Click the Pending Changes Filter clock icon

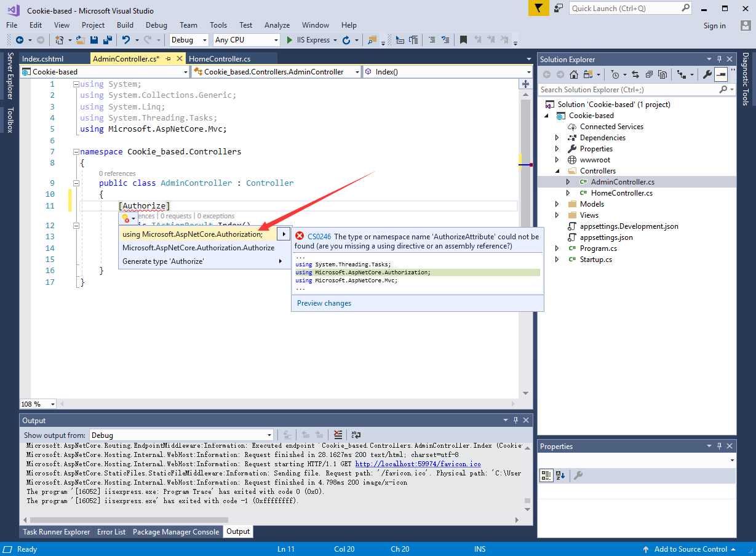pos(615,74)
